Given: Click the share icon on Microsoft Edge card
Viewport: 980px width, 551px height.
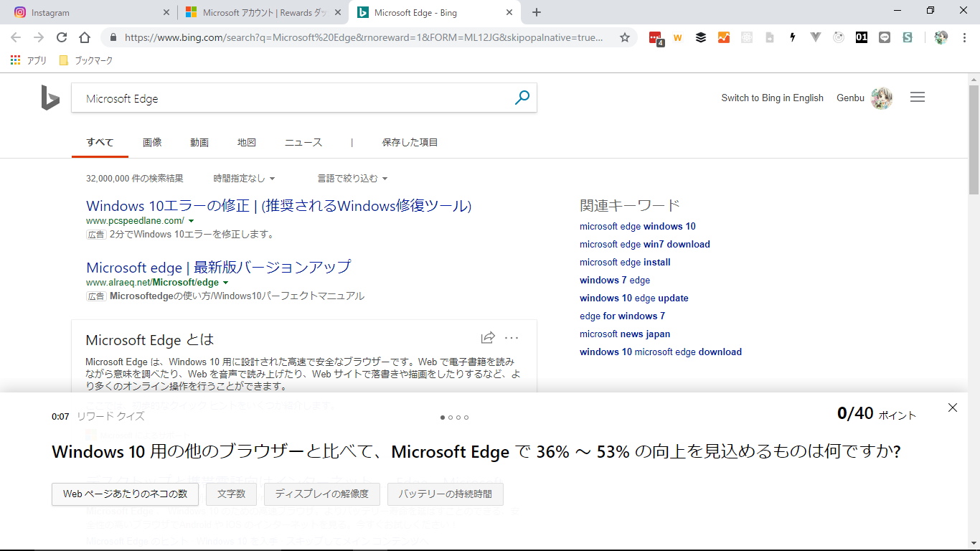Looking at the screenshot, I should point(488,337).
